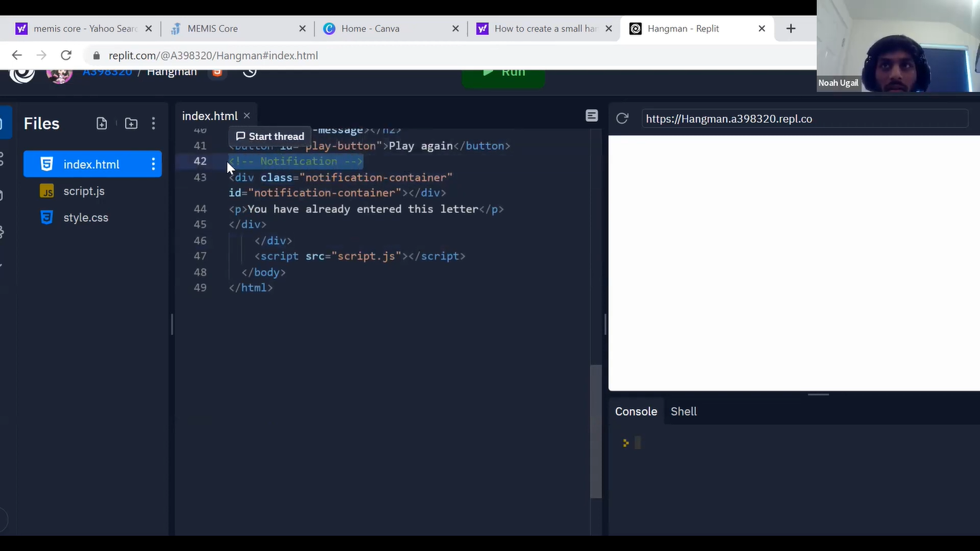Click the script src="script.js" code line

click(359, 256)
